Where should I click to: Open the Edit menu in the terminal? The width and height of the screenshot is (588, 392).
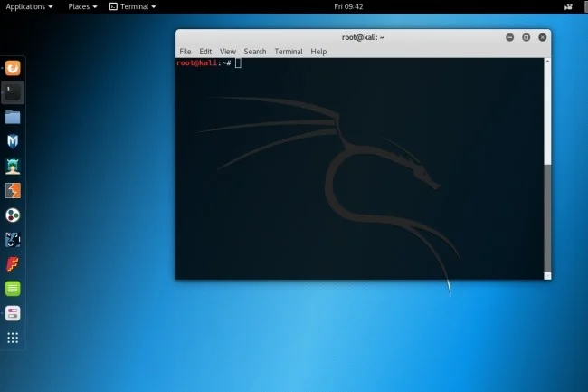click(x=205, y=52)
